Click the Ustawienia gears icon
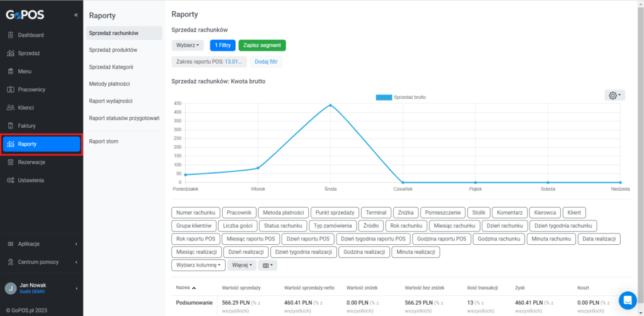 click(11, 181)
